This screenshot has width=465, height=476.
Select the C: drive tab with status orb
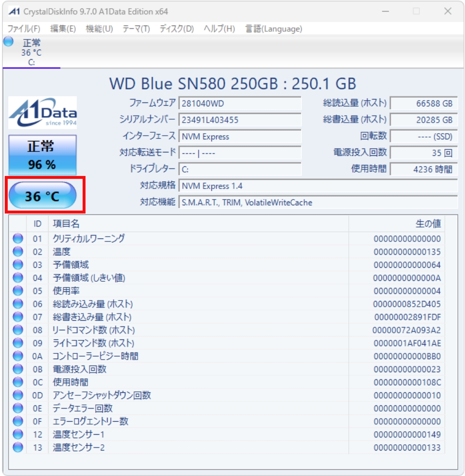pyautogui.click(x=31, y=52)
